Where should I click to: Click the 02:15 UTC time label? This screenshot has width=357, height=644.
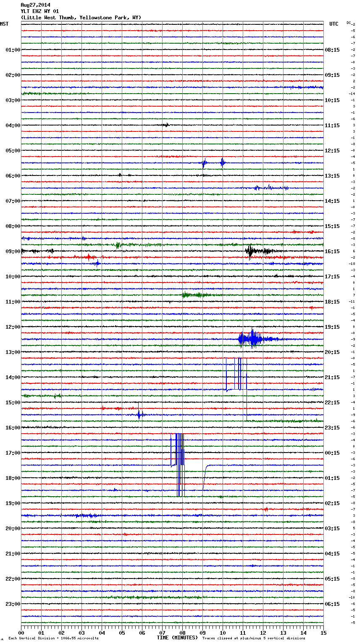[332, 503]
